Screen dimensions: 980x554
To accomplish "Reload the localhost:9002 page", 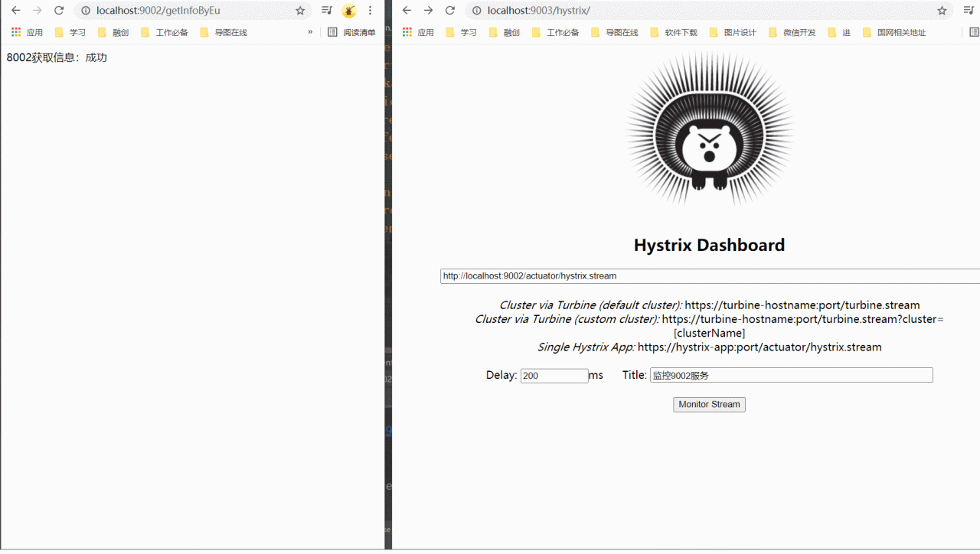I will [58, 11].
